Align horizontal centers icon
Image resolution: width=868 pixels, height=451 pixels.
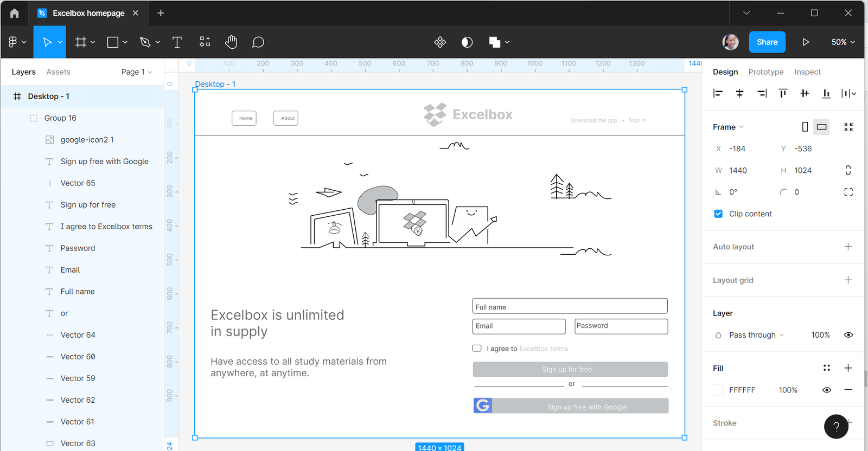(x=739, y=93)
